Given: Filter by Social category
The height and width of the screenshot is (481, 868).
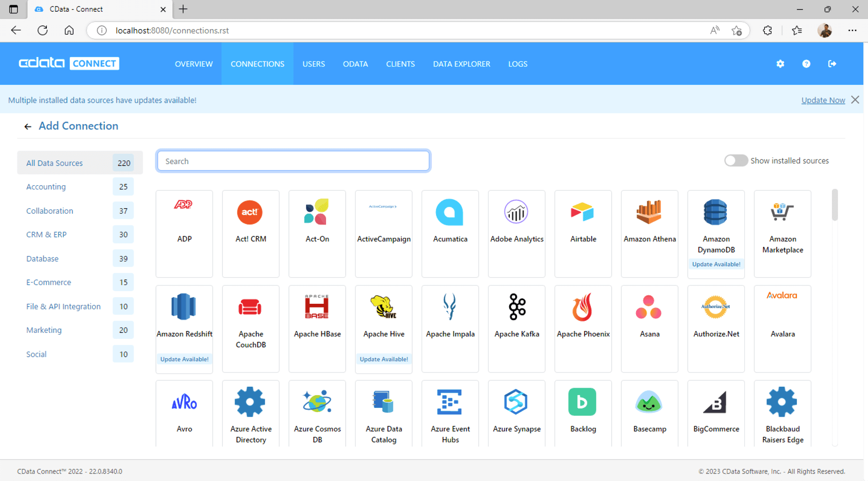Looking at the screenshot, I should click(80, 354).
